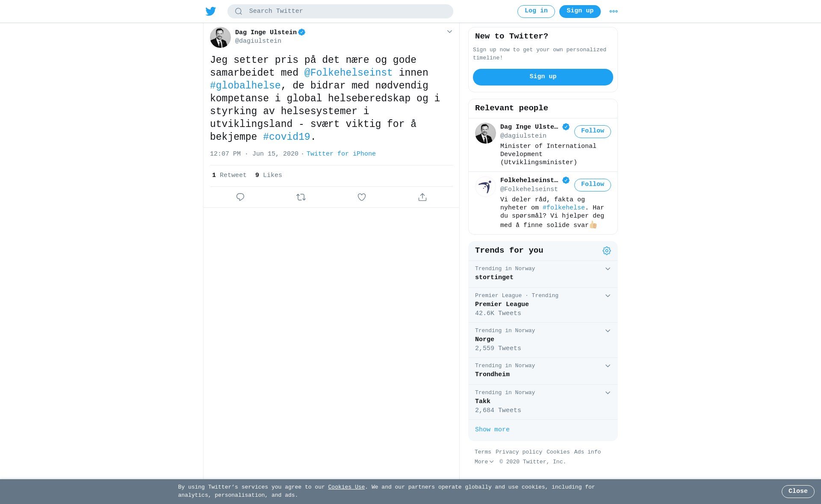Click the magnifier icon in search bar

coord(239,12)
